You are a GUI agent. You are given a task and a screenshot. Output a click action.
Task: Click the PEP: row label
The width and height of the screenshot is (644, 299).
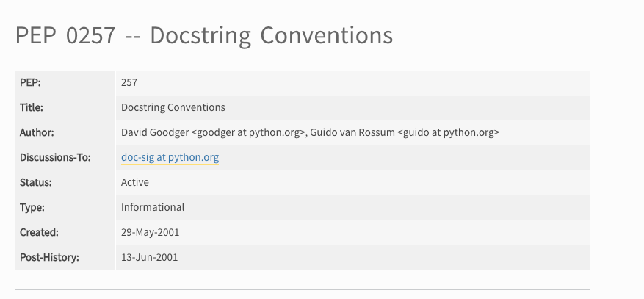[x=30, y=82]
